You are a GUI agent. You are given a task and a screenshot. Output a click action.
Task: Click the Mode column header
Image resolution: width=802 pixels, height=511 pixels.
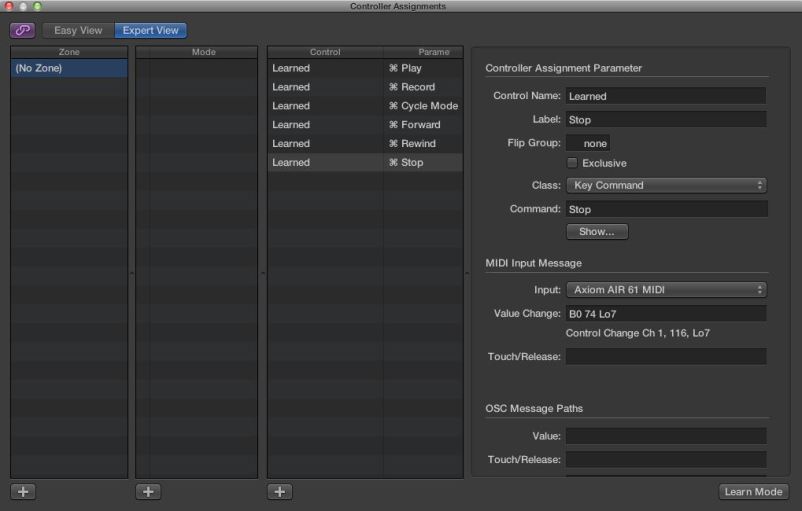pos(196,52)
